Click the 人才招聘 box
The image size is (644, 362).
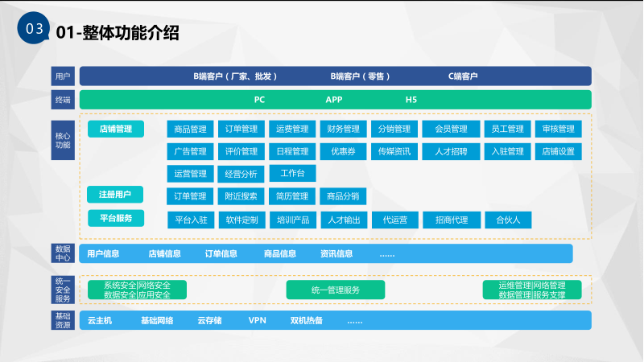[x=451, y=151]
